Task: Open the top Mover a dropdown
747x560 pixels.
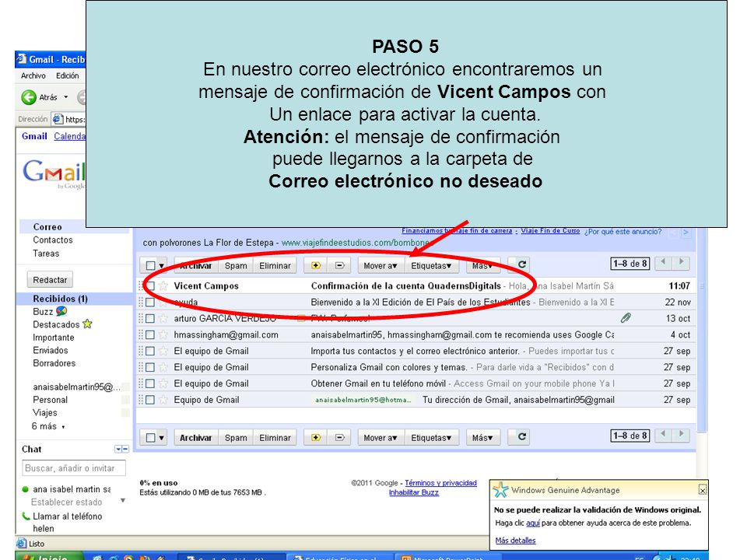Action: (381, 265)
